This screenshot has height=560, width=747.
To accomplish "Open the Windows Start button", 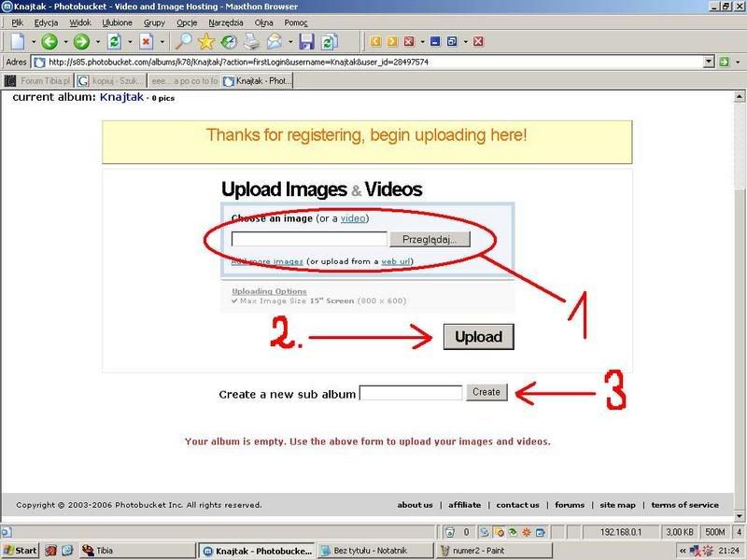I will 20,551.
